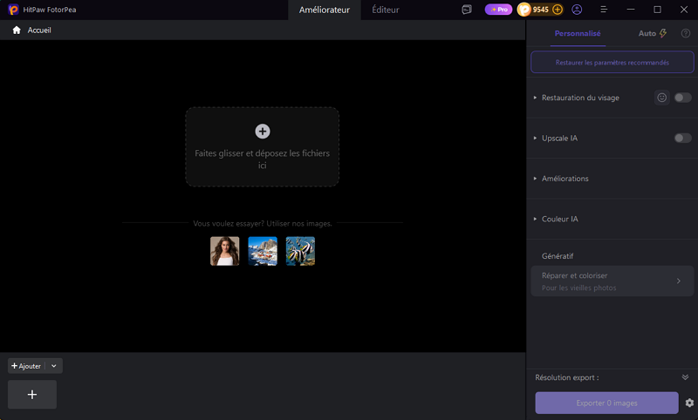Choose the woman portrait sample image
This screenshot has height=420, width=698.
pos(225,251)
